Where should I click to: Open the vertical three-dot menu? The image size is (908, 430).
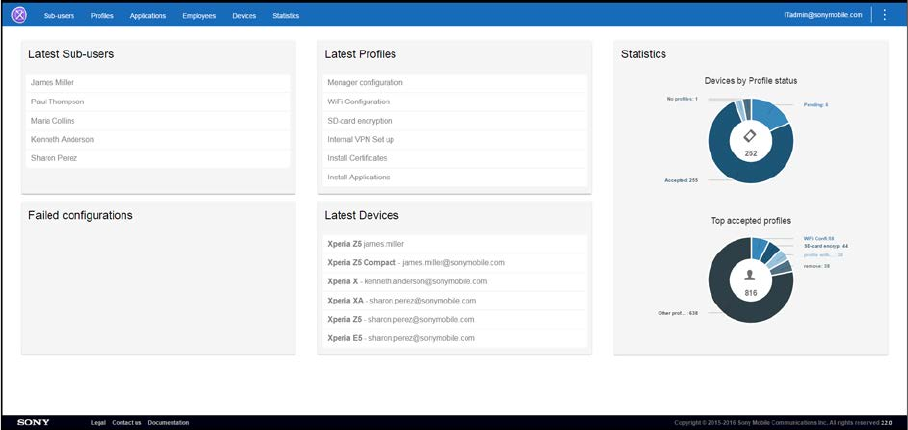[x=884, y=15]
